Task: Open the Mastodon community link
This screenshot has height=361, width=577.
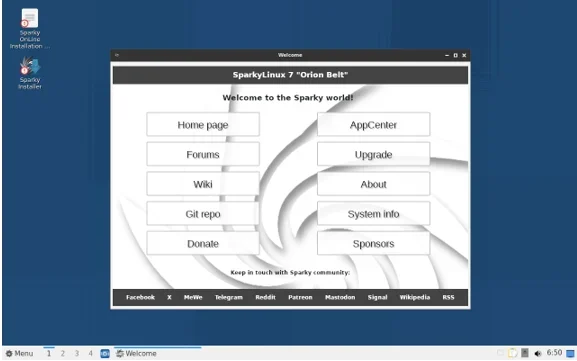Action: pyautogui.click(x=340, y=297)
